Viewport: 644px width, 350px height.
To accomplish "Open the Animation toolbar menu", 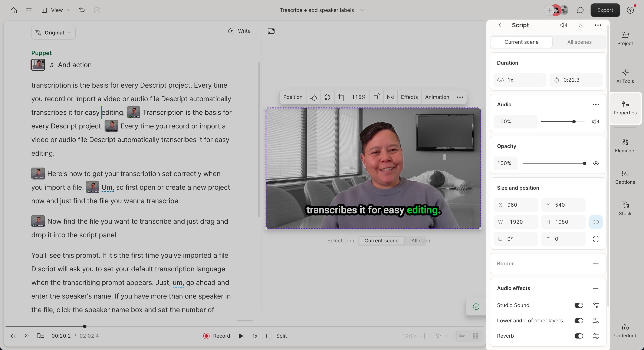I will click(x=437, y=97).
